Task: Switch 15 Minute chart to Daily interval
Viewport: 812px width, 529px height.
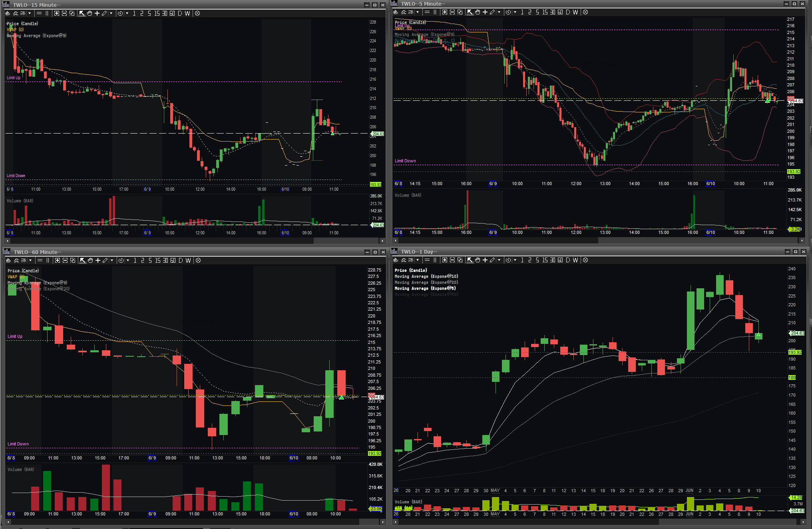Action: pyautogui.click(x=180, y=13)
